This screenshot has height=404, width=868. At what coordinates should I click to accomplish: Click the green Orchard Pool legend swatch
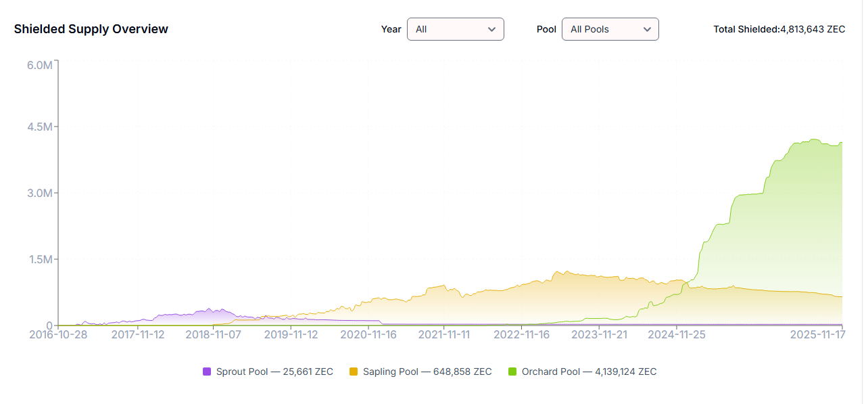[x=512, y=372]
